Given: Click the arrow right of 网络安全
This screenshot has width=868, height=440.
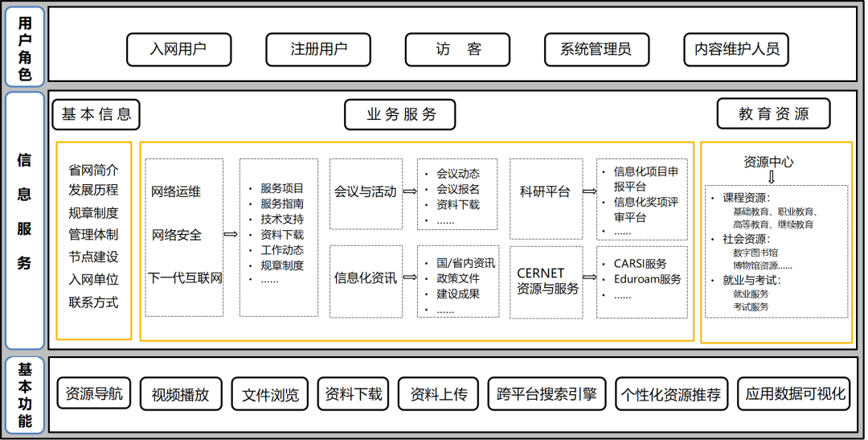Looking at the screenshot, I should 231,235.
